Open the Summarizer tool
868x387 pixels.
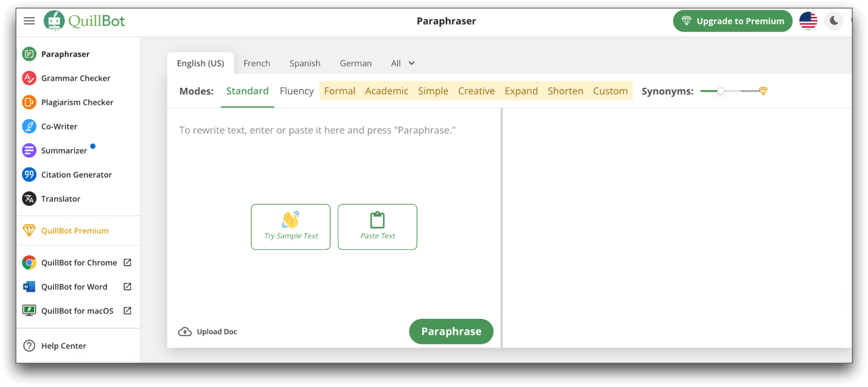click(64, 151)
